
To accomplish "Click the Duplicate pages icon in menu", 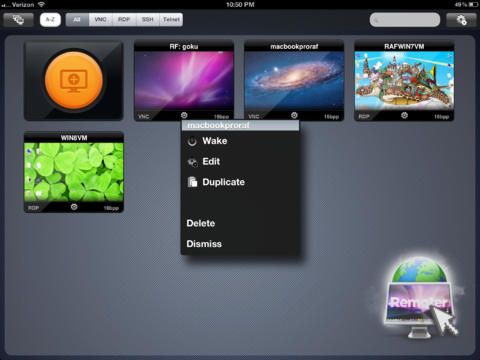I will tap(192, 182).
